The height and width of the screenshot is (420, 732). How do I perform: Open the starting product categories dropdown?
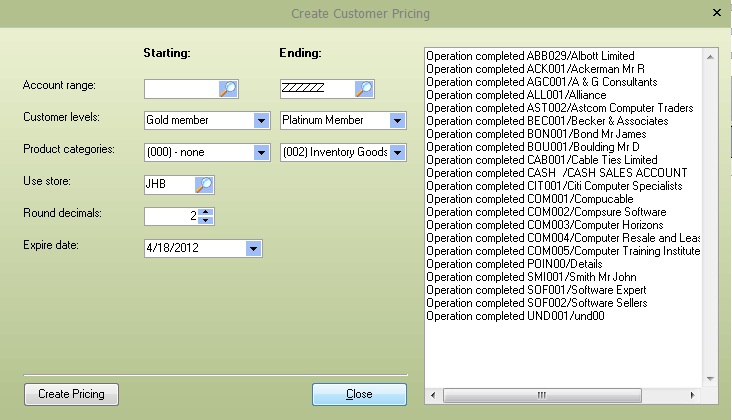click(x=262, y=153)
